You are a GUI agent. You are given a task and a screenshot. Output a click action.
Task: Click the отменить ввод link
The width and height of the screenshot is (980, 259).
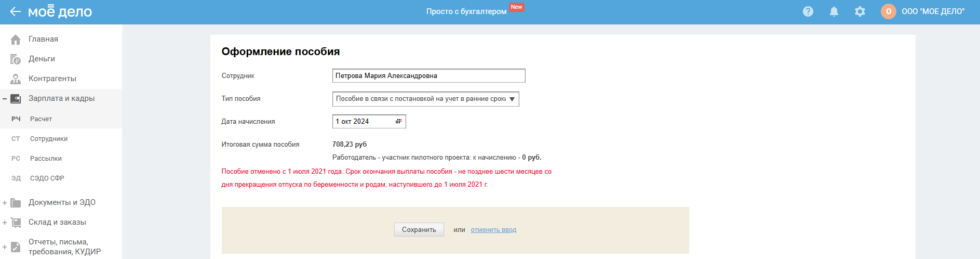[x=493, y=230]
